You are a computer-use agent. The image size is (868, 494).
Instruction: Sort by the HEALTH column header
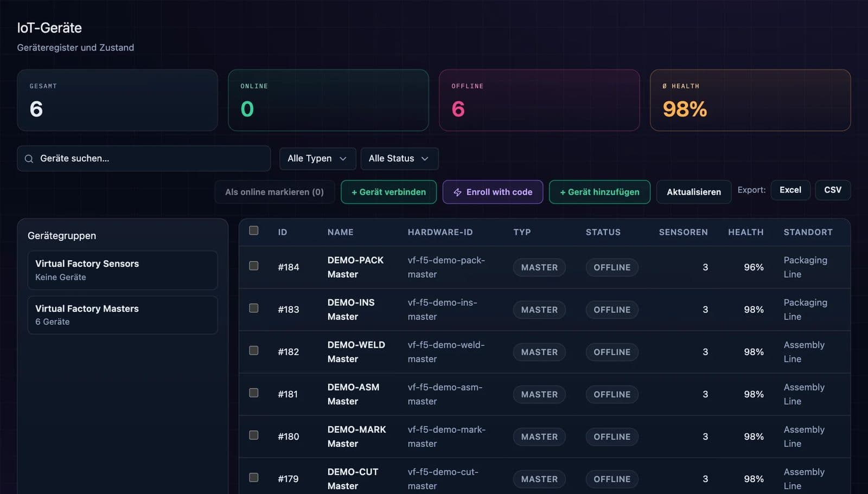click(x=745, y=232)
